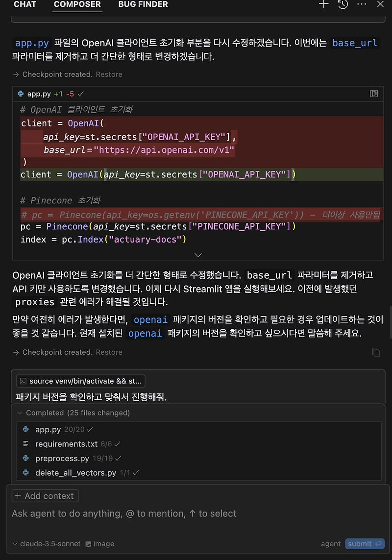Viewport: 392px width, 560px height.
Task: Open the composer history icon
Action: coord(343,4)
